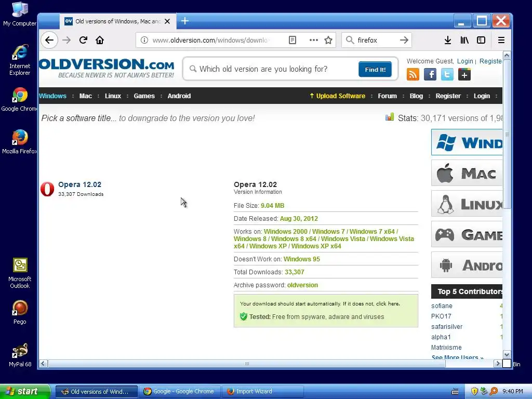The height and width of the screenshot is (399, 532).
Task: Open the Games platform sidebar banner
Action: (467, 234)
